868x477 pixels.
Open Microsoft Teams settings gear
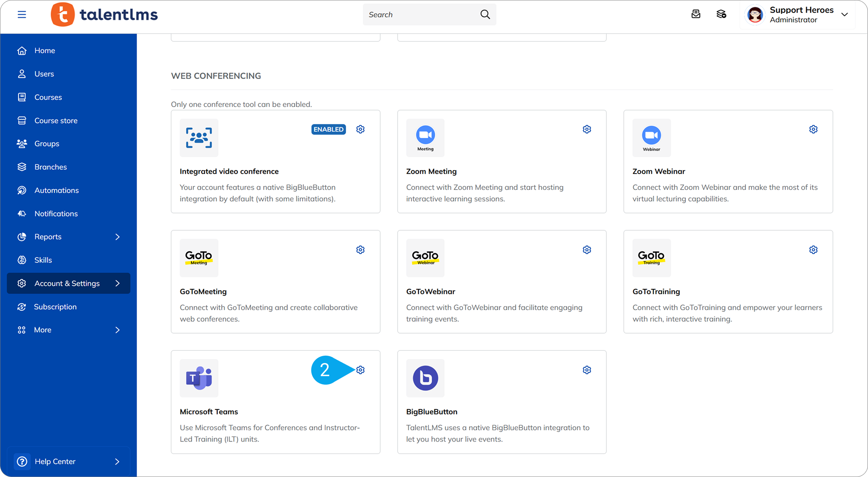click(x=360, y=370)
